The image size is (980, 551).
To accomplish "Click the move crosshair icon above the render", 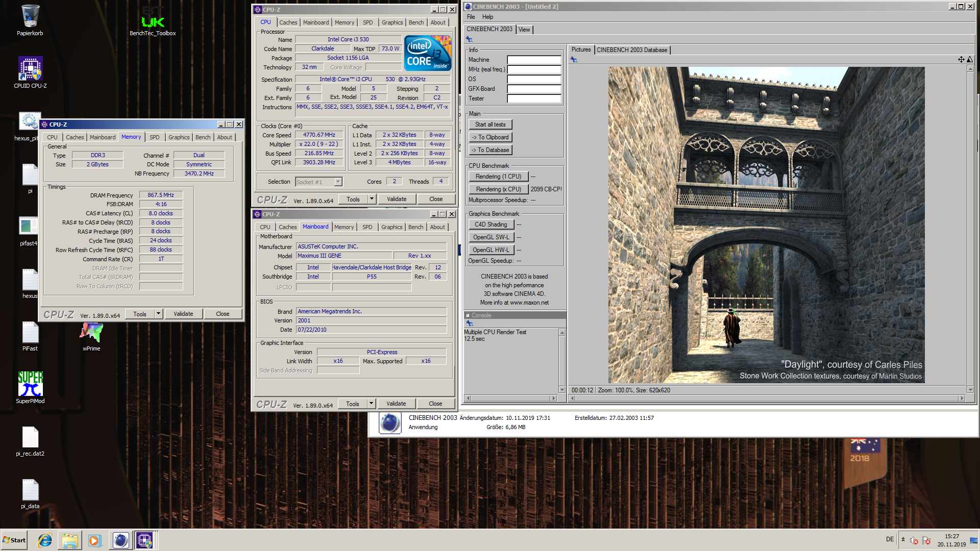I will coord(961,60).
